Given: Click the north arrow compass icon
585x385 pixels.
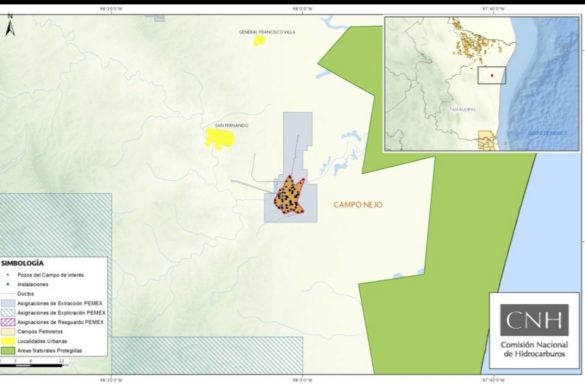Looking at the screenshot, I should pos(10,25).
